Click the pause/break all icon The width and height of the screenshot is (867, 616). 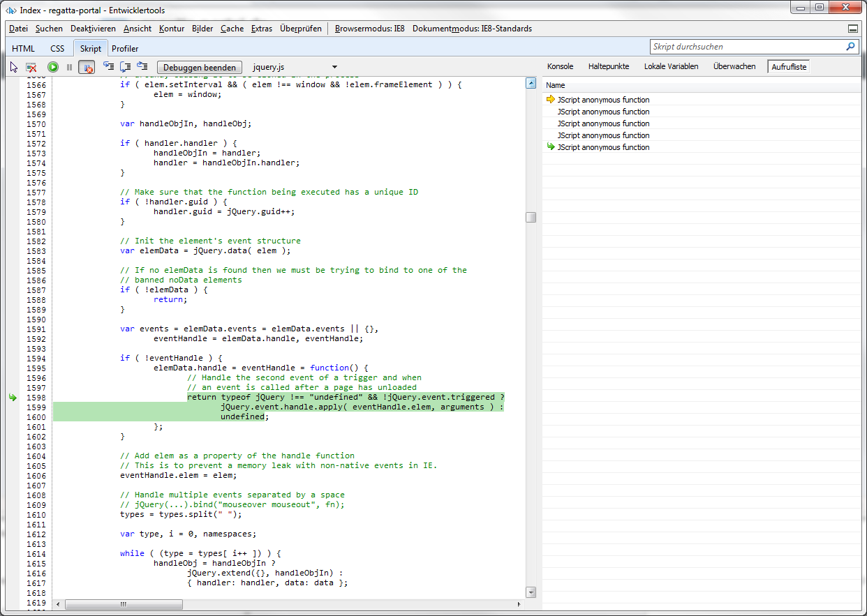69,67
